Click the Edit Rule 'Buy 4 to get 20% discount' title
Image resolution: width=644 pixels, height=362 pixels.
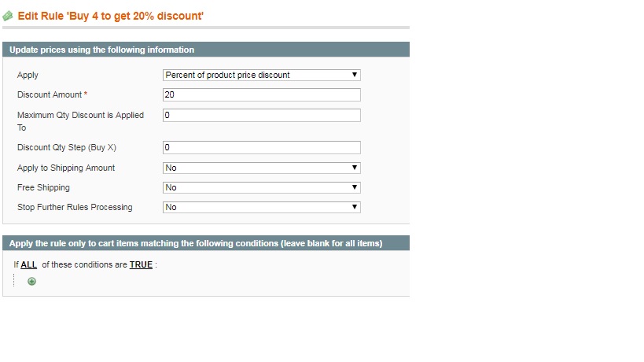click(x=111, y=16)
